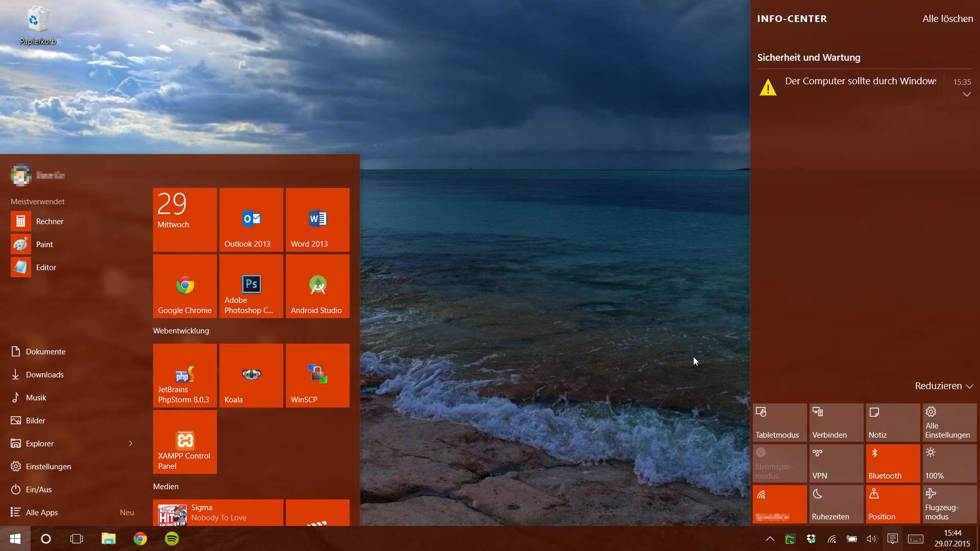980x551 pixels.
Task: Open Ein/Aus power options
Action: (x=39, y=489)
